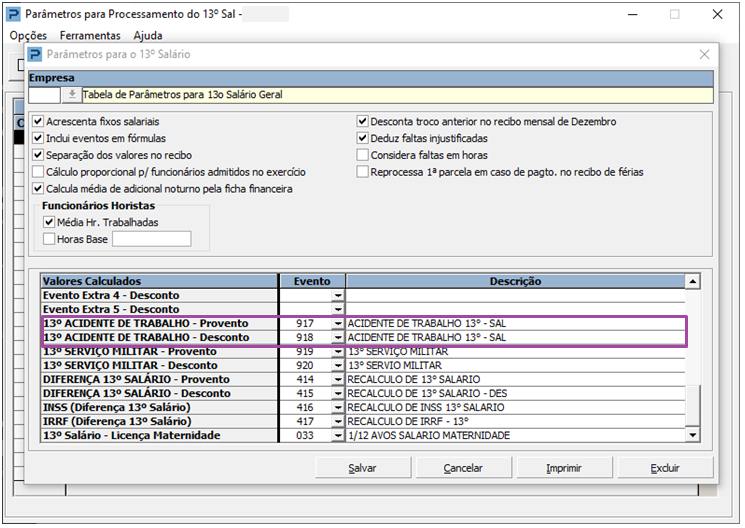Check the Horas Base option
This screenshot has height=528, width=745.
[49, 239]
